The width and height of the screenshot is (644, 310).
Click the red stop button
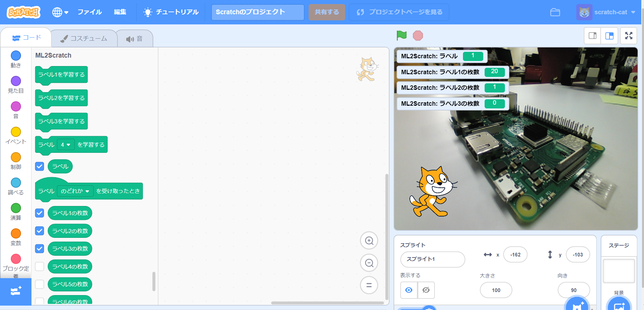click(x=418, y=36)
